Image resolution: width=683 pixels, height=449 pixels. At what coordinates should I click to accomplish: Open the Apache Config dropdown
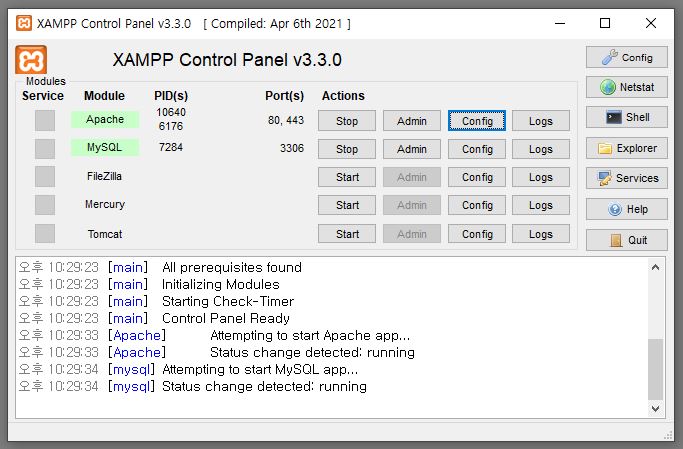click(477, 121)
